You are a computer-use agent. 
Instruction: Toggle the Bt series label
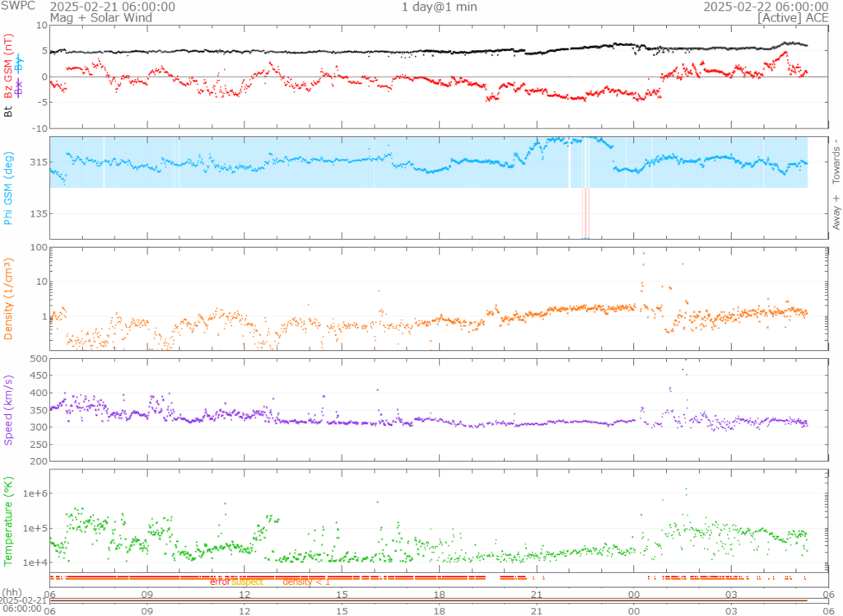pos(8,111)
